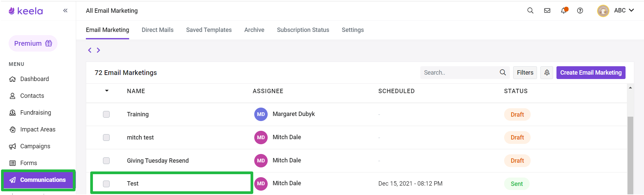This screenshot has width=644, height=195.
Task: Open the envelope inbox icon in header
Action: point(547,10)
